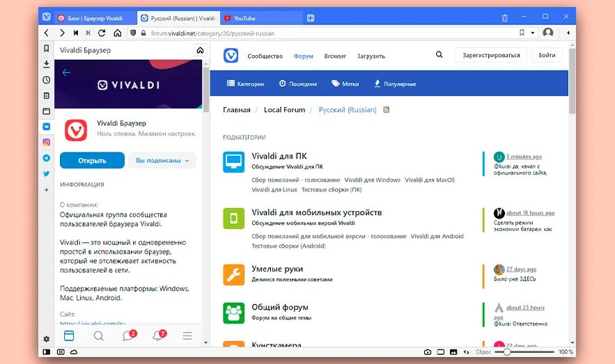Image resolution: width=615 pixels, height=364 pixels.
Task: Capture the page with camera icon
Action: pyautogui.click(x=428, y=352)
